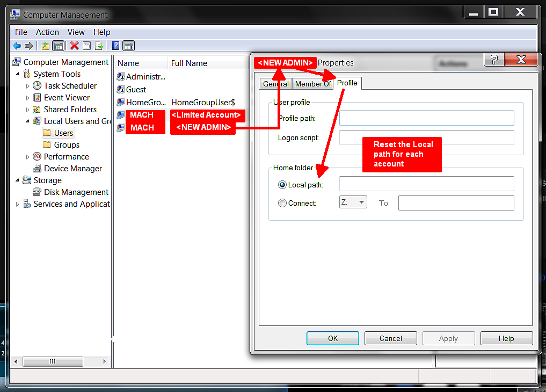The height and width of the screenshot is (392, 546).
Task: Click the Up one level toolbar icon
Action: click(x=45, y=46)
